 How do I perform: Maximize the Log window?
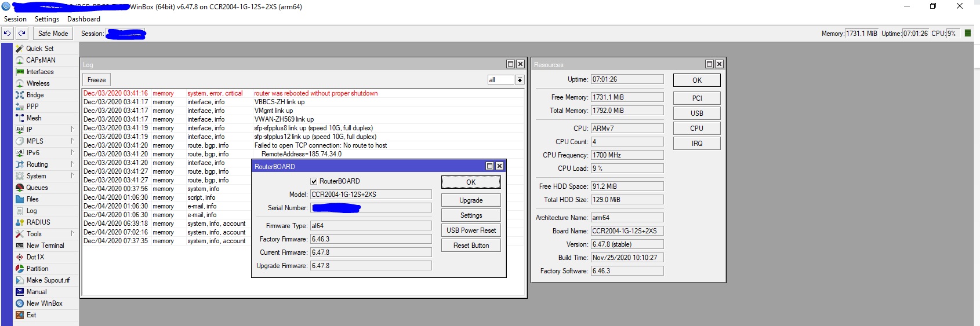pos(510,64)
